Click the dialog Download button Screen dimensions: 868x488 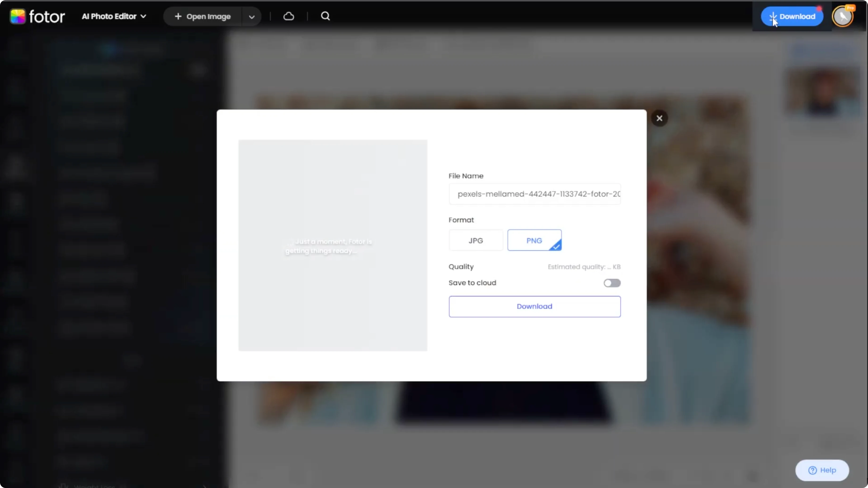point(534,306)
